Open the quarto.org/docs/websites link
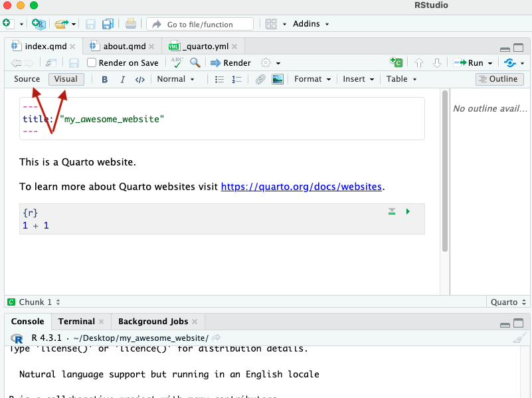 (301, 187)
